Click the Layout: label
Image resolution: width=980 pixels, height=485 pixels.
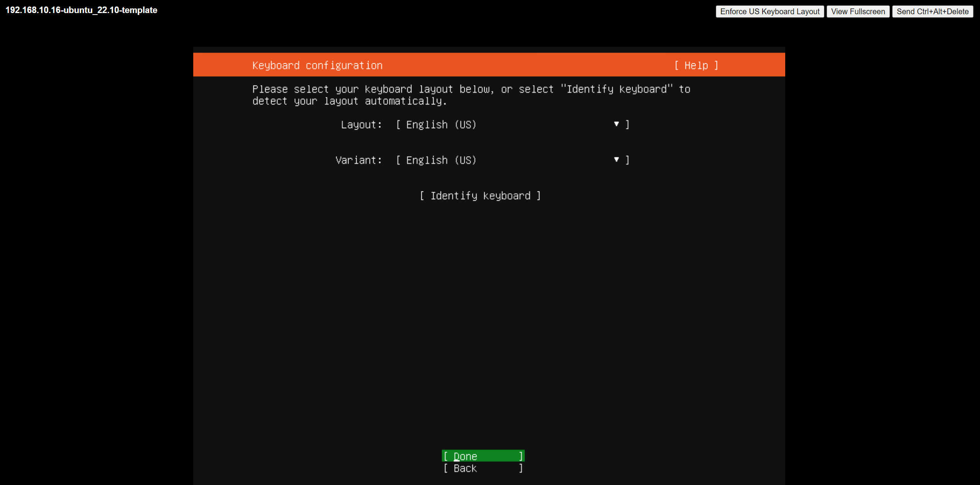pyautogui.click(x=361, y=125)
